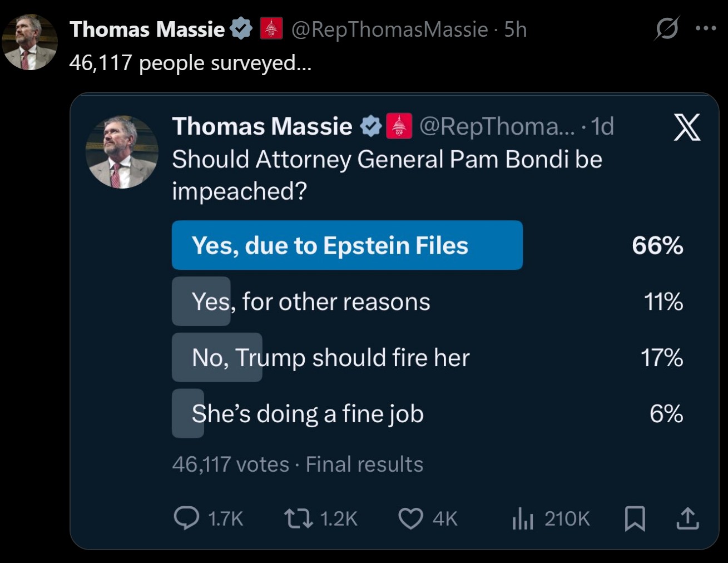Image resolution: width=728 pixels, height=563 pixels.
Task: Bookmark the quoted poll post
Action: coord(635,518)
